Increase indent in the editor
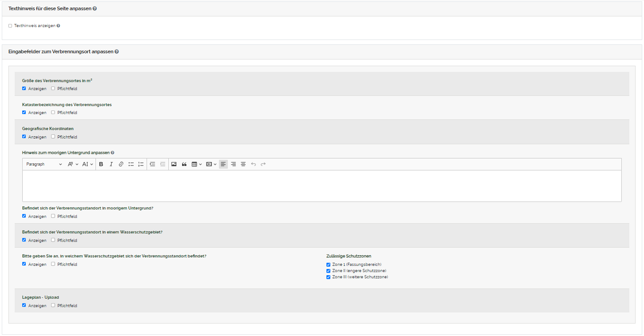Screen dimensions: 644x336 pos(152,164)
